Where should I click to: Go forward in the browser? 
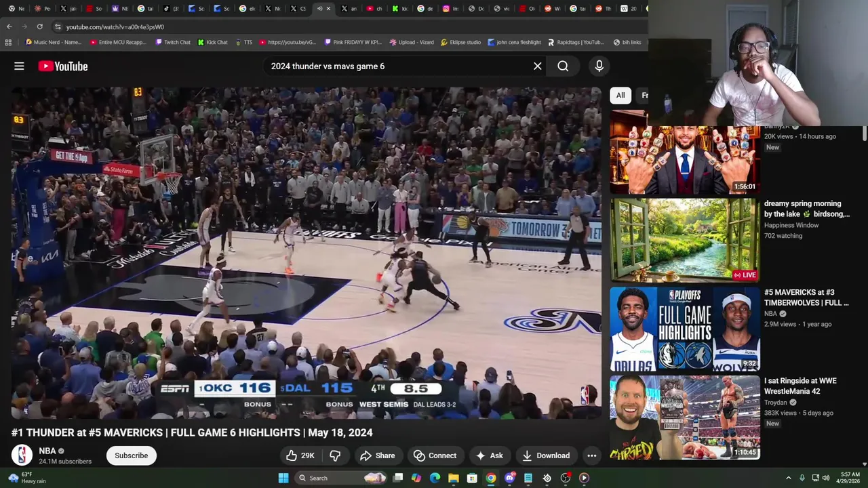point(24,26)
